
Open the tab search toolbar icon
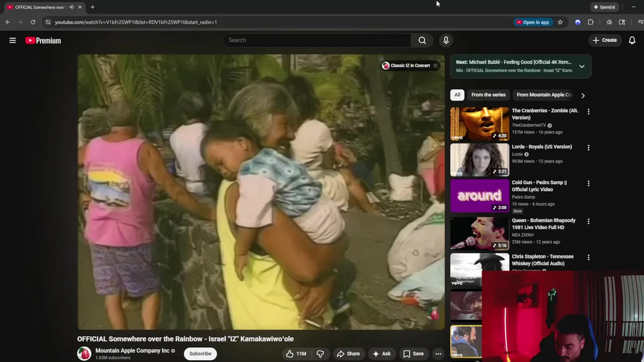tap(622, 22)
